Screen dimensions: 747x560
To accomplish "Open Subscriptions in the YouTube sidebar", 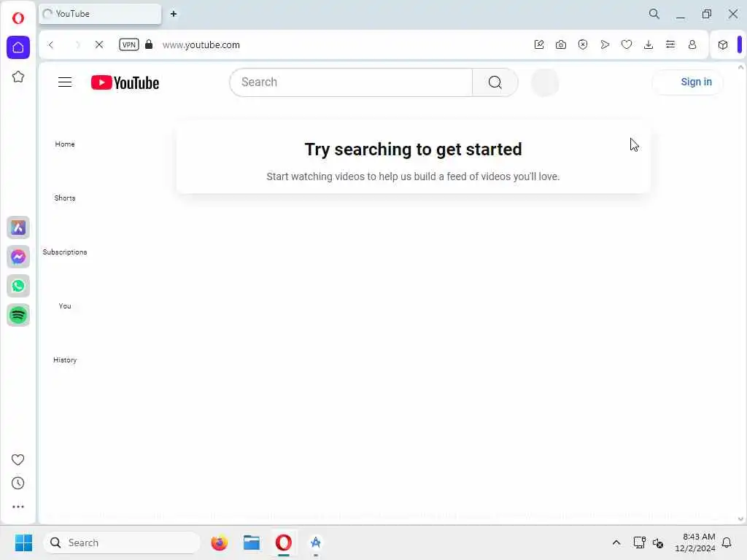I will tap(65, 252).
